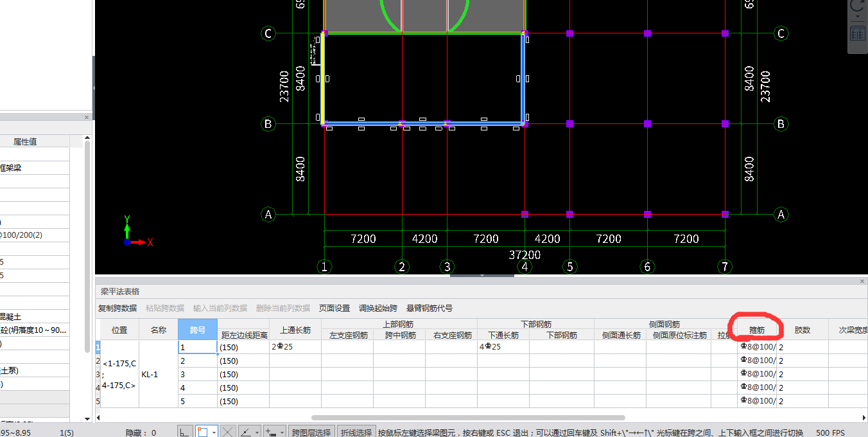
Task: Click the 左支座钢筋 column header
Action: click(x=347, y=334)
